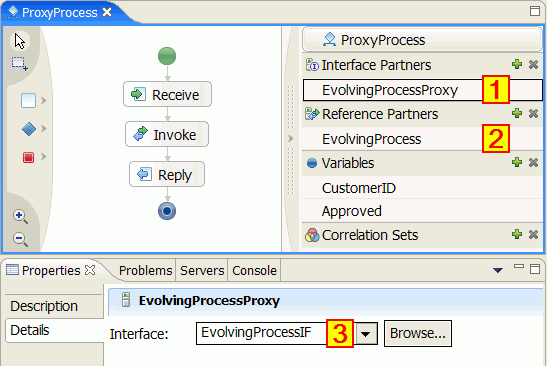Add a new Correlation Set
Image resolution: width=547 pixels, height=366 pixels.
click(517, 234)
